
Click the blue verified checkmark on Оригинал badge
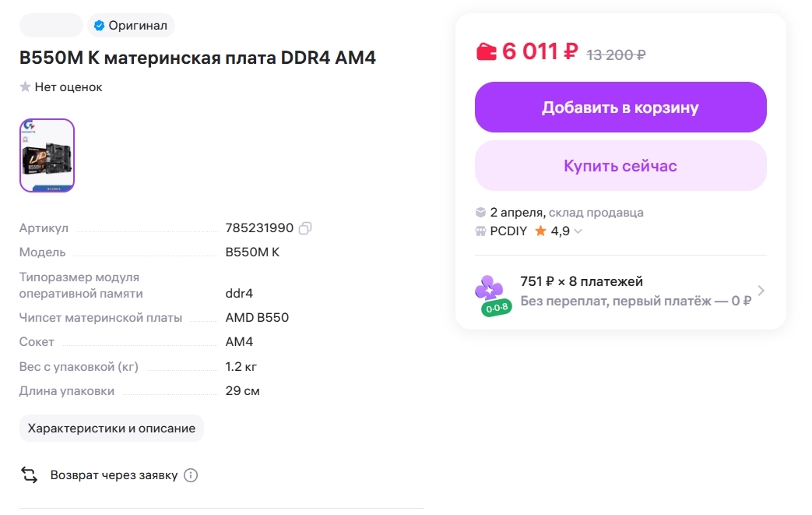click(x=99, y=25)
